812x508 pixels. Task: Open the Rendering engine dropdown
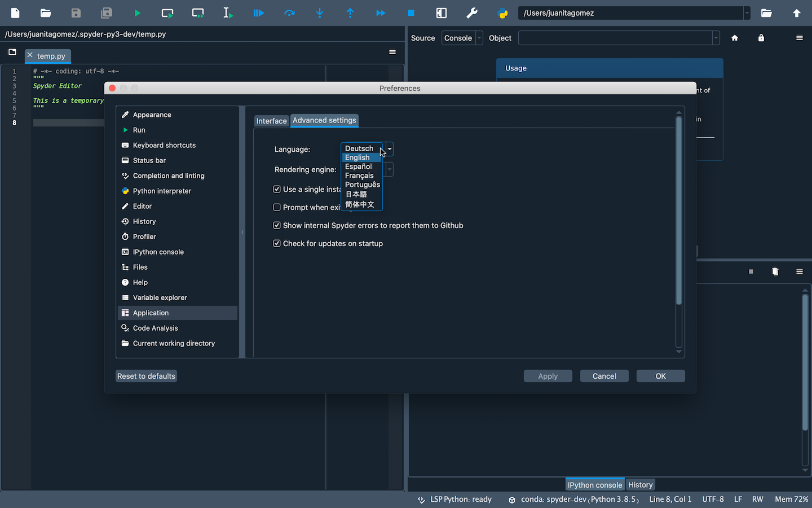[x=389, y=169]
